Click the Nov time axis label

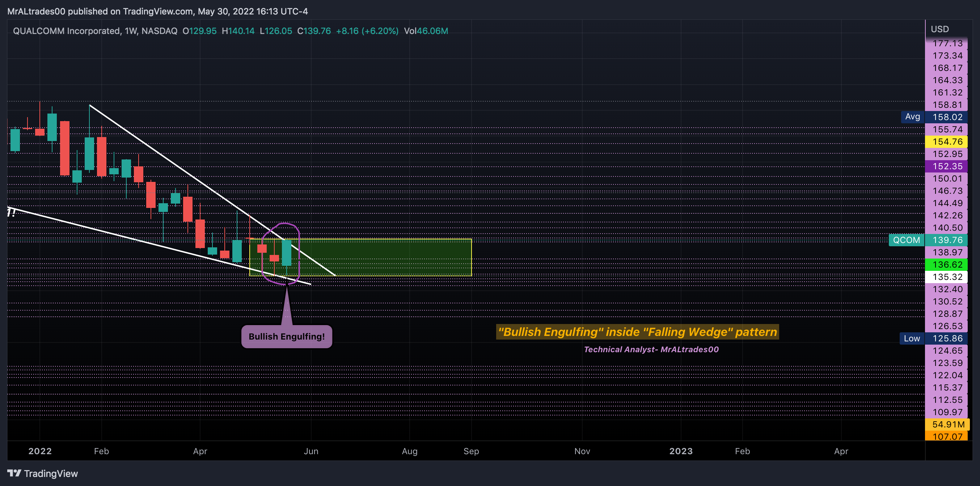582,451
